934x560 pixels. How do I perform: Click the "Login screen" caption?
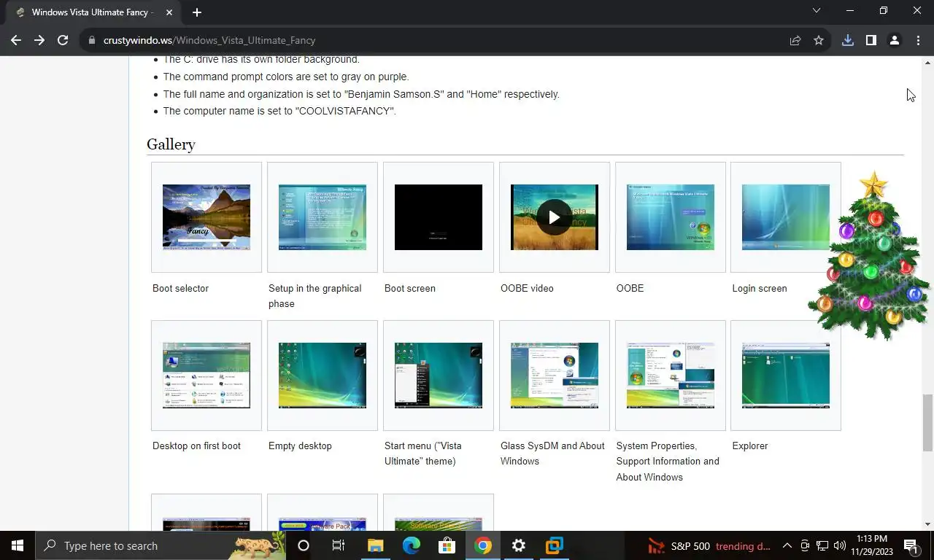760,288
